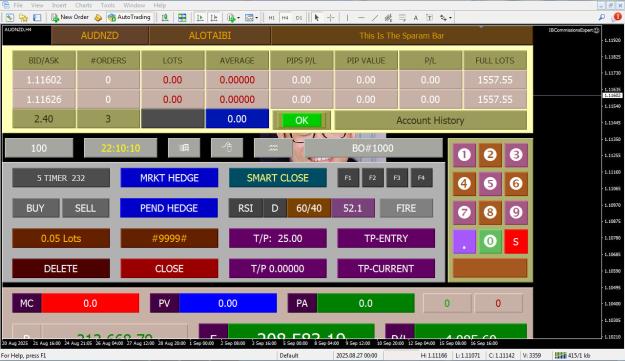Viewport: 625px width, 361px height.
Task: Select the trendline drawing tool
Action: [375, 18]
